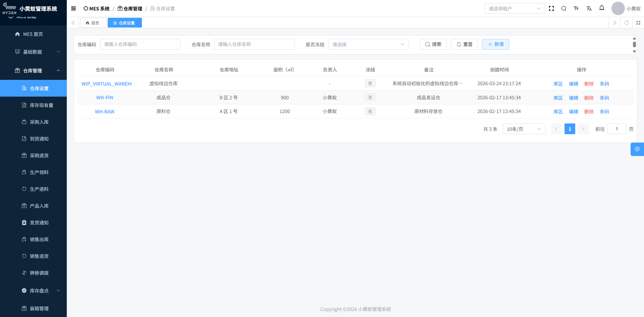Image resolution: width=644 pixels, height=317 pixels.
Task: Click the 搜索 button
Action: coord(433,44)
